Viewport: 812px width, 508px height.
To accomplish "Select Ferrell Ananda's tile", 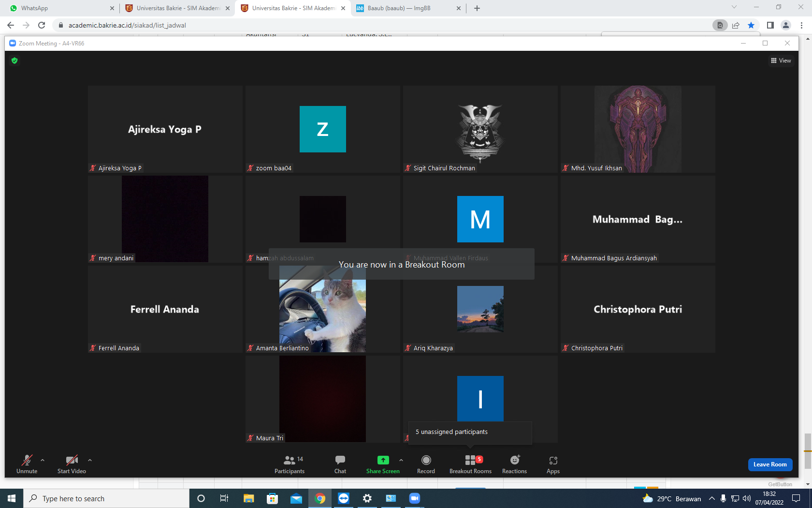I will click(x=165, y=309).
